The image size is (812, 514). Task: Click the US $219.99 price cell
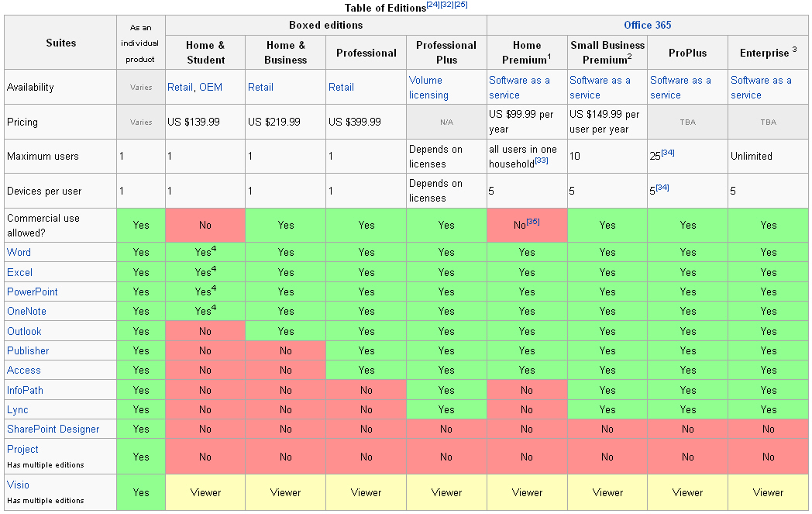[x=285, y=122]
